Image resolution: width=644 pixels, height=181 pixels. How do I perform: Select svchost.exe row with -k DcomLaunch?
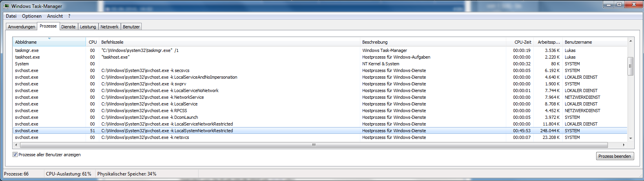(x=320, y=117)
